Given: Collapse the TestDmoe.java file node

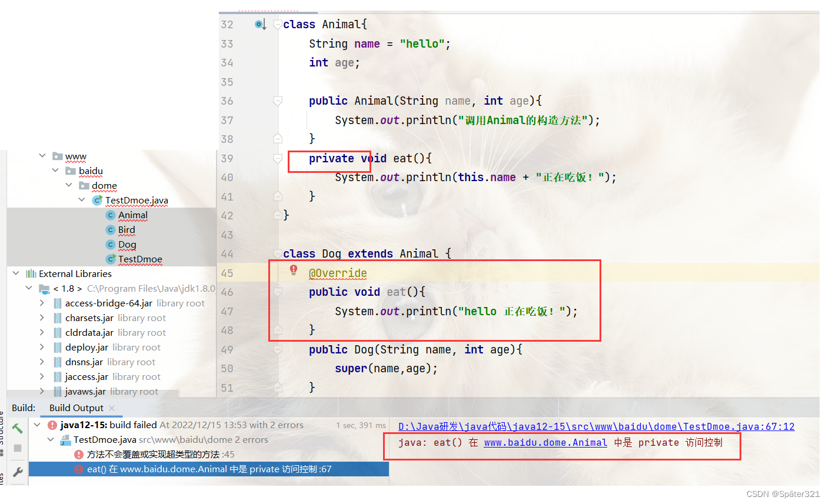Looking at the screenshot, I should [x=82, y=200].
